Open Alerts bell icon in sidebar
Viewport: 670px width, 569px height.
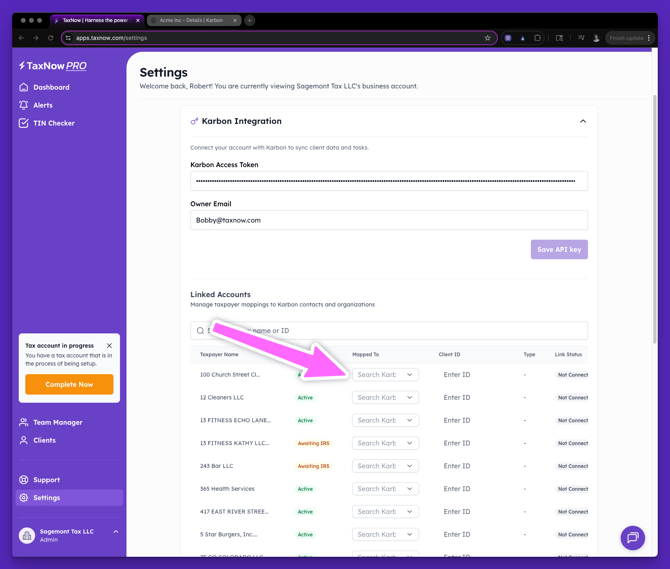pos(24,105)
